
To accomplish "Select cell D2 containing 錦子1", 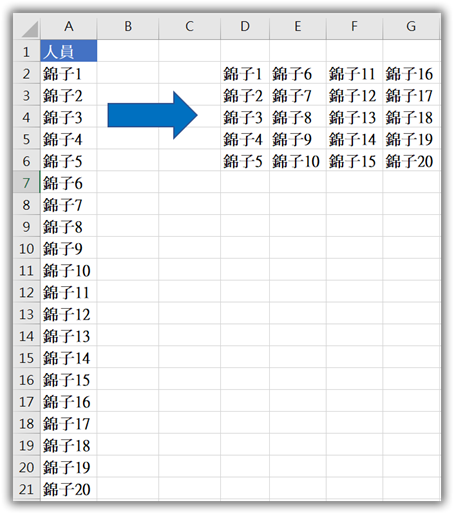I will 245,73.
